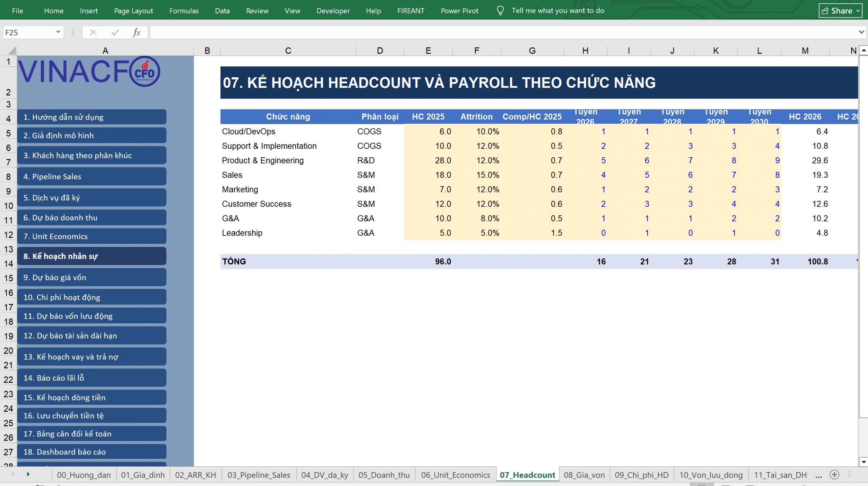Viewport: 868px width, 486px height.
Task: Click the Cloud/DevOps function cell
Action: point(288,131)
